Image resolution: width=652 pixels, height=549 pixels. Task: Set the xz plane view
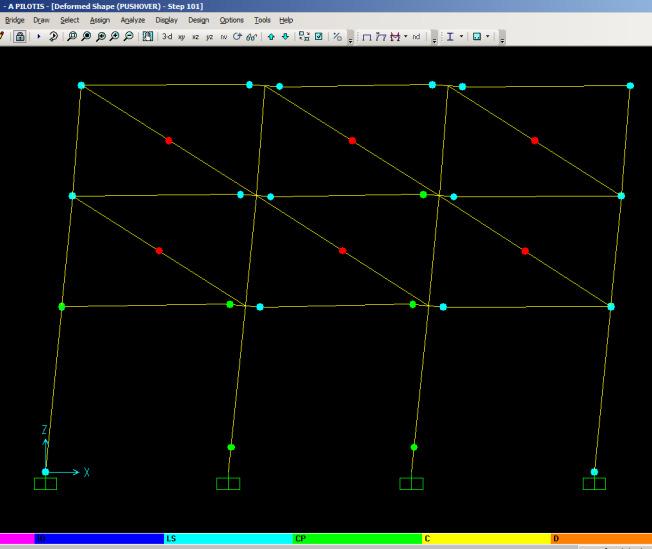pos(195,37)
